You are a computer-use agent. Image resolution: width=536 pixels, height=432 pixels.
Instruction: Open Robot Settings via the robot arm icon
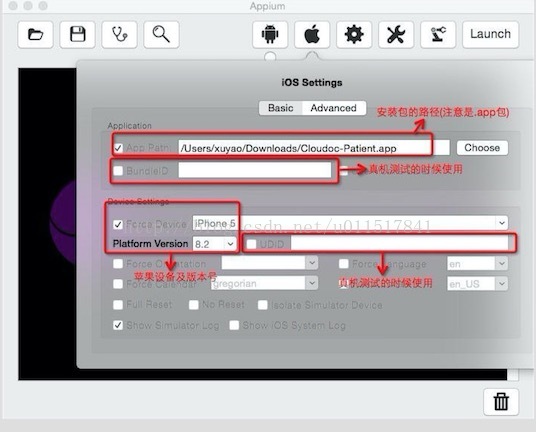438,34
